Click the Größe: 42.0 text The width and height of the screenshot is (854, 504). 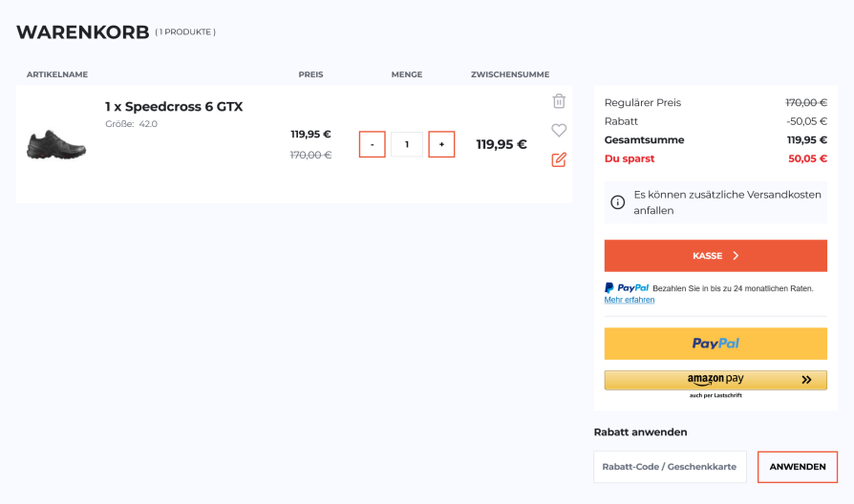[x=131, y=124]
